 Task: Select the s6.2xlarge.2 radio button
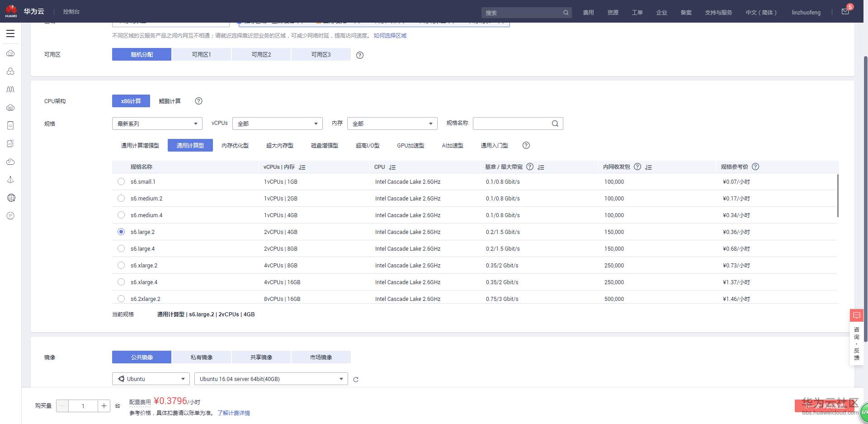[x=121, y=299]
